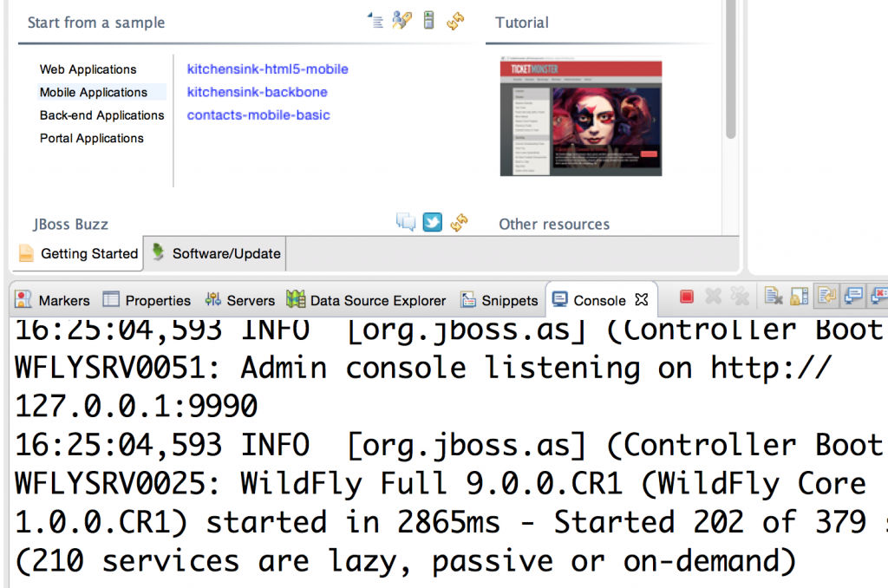This screenshot has width=888, height=588.
Task: Switch to the Getting Started tab
Action: tap(79, 253)
